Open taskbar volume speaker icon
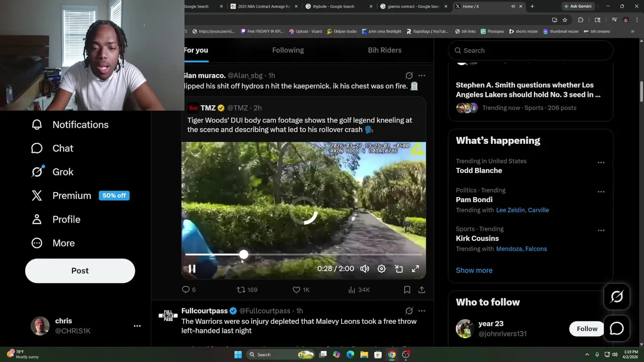Screen dimensions: 644x362 pos(615,354)
